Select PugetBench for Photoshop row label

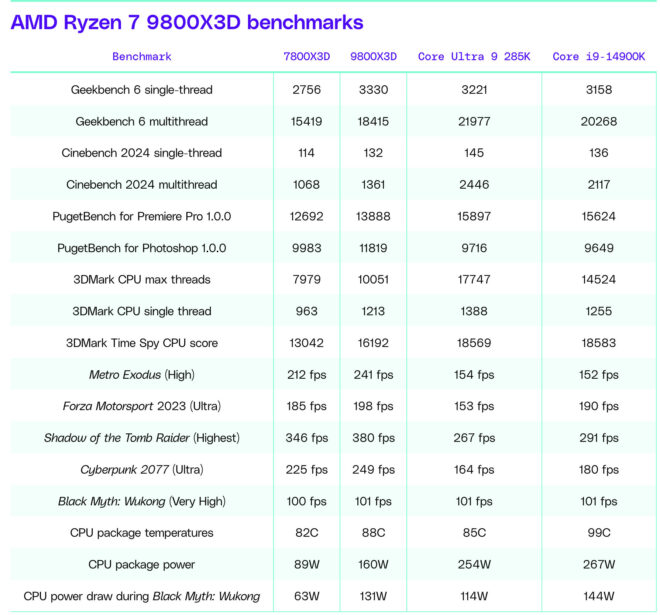click(x=142, y=248)
